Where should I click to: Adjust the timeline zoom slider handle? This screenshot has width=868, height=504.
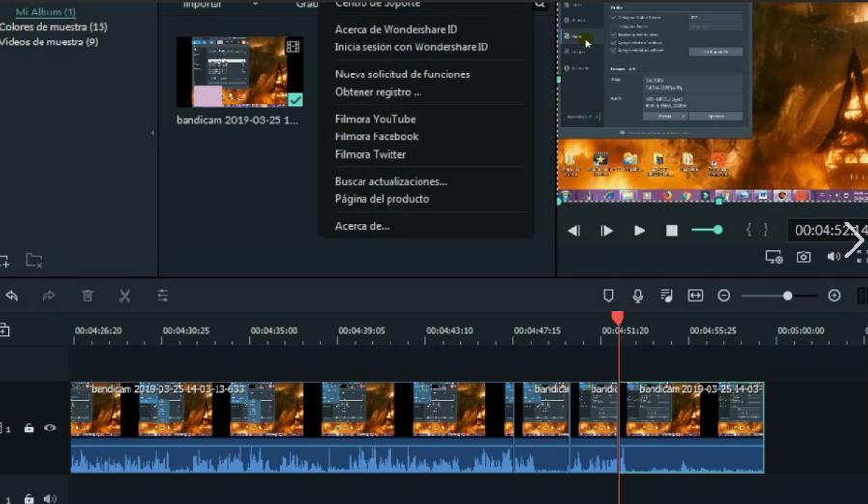[x=788, y=296]
